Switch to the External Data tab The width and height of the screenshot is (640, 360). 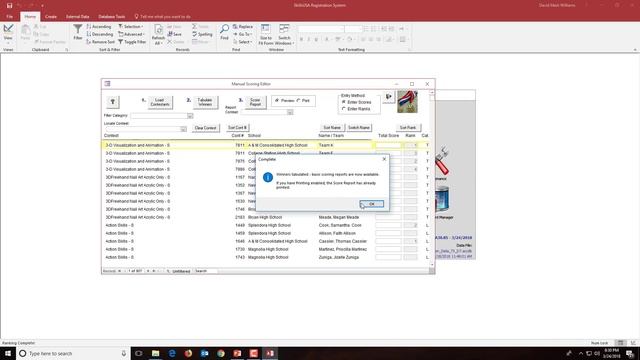pos(78,17)
